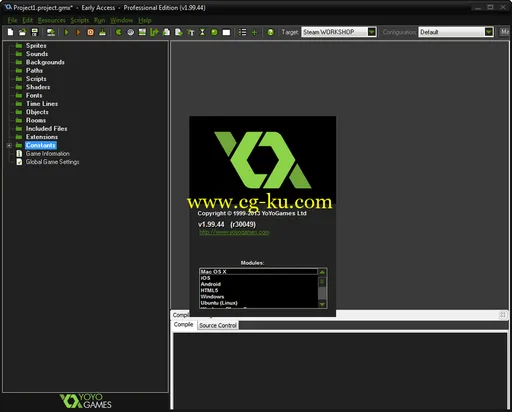Viewport: 512px width, 412px height.
Task: Select HTML5 in Modules list
Action: pyautogui.click(x=258, y=290)
